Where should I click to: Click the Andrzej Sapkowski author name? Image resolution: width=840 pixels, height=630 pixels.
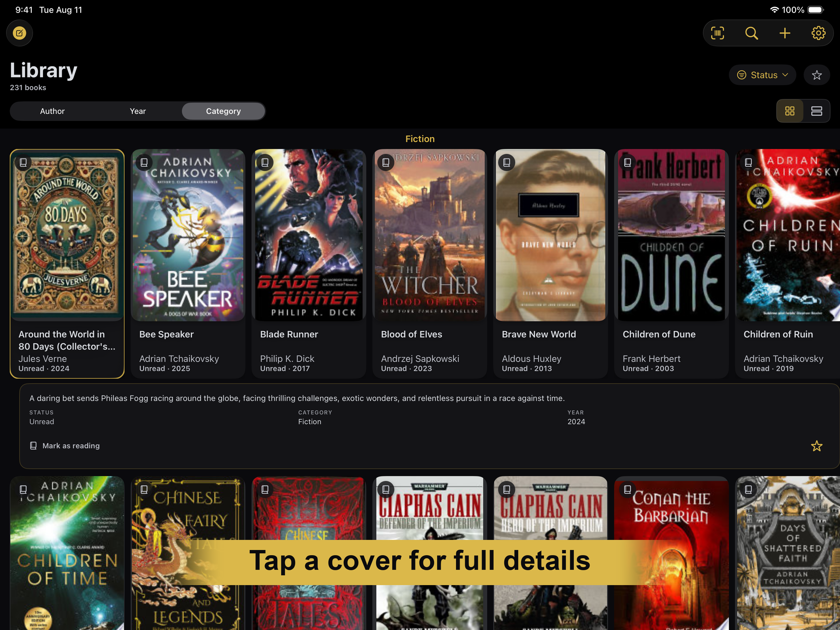(x=420, y=359)
